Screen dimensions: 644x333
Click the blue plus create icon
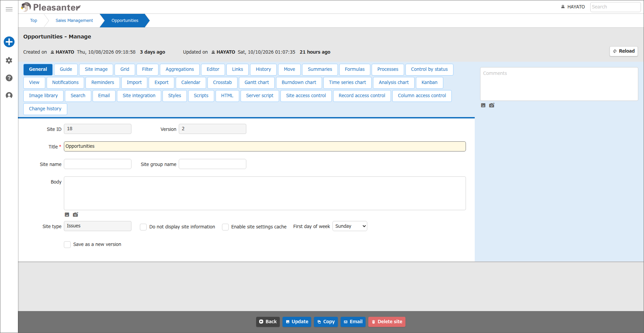point(9,42)
